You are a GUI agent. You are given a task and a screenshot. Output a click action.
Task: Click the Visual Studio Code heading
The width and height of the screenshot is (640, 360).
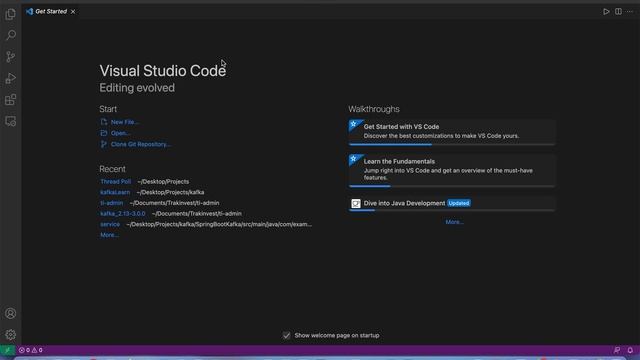162,71
